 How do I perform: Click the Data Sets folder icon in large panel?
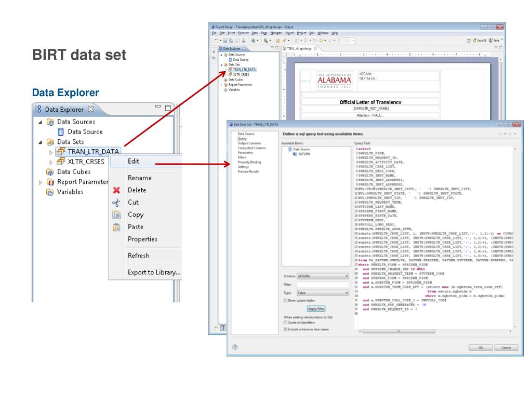[x=50, y=142]
